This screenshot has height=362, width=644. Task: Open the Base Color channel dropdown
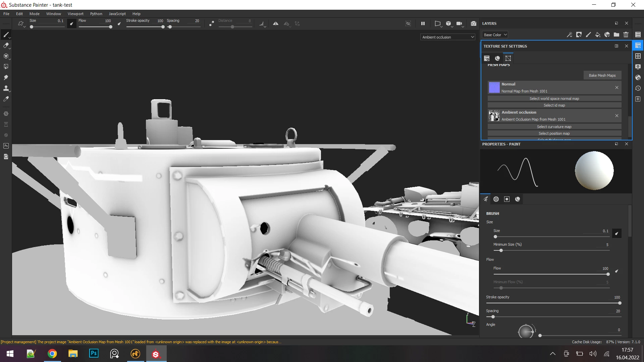(x=495, y=35)
